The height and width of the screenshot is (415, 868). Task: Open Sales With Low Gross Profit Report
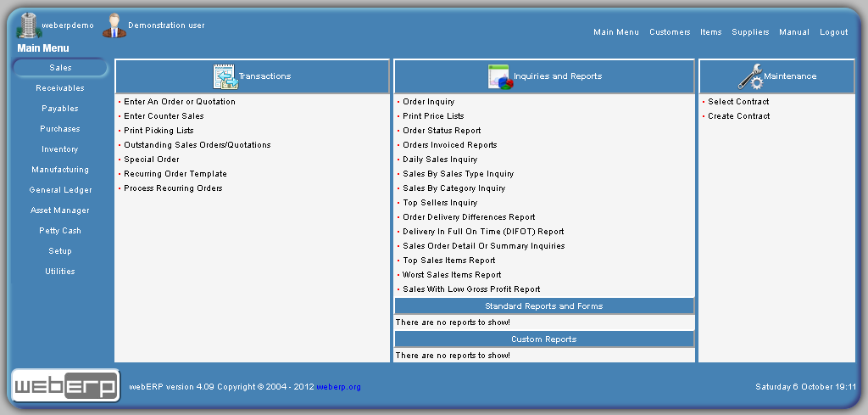(471, 289)
